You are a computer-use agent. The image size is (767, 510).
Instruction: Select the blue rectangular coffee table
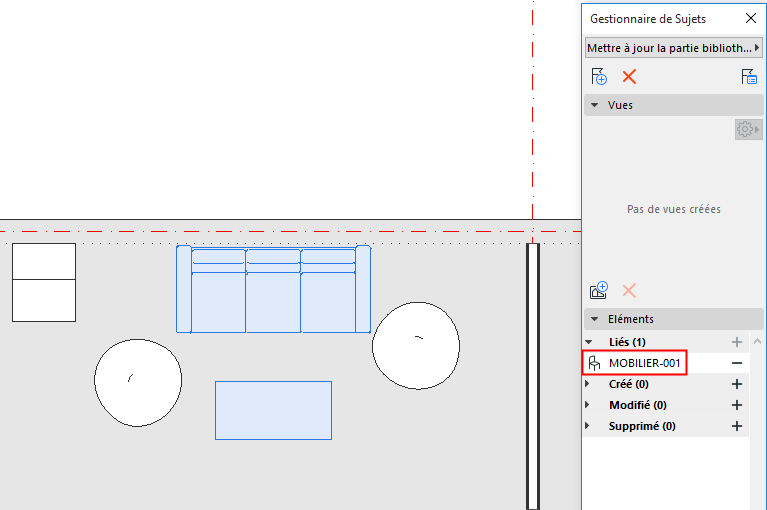[273, 410]
